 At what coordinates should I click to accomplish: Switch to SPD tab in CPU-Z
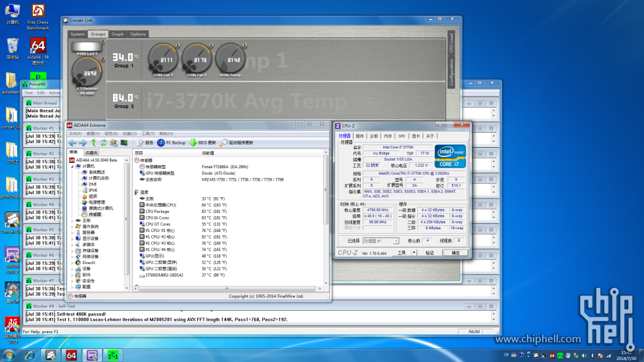[402, 136]
